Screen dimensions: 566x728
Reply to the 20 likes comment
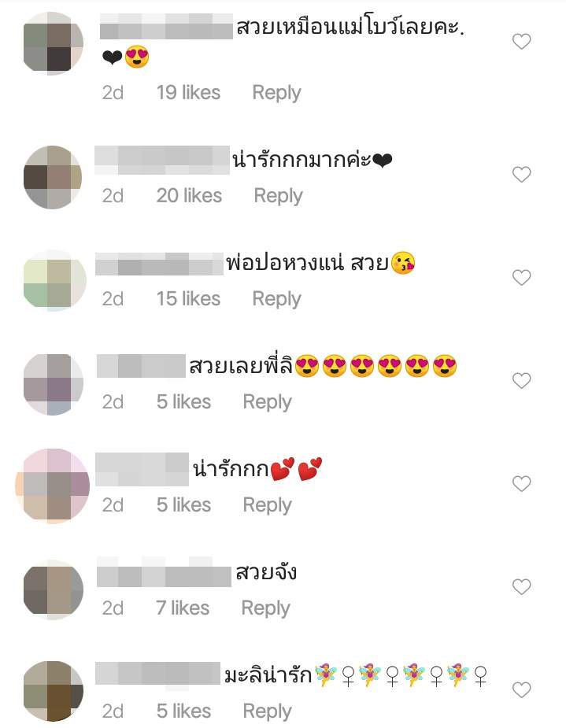click(x=278, y=196)
